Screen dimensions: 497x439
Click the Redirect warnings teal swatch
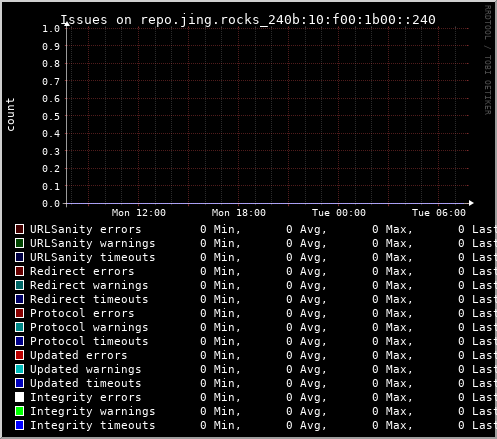(x=20, y=285)
